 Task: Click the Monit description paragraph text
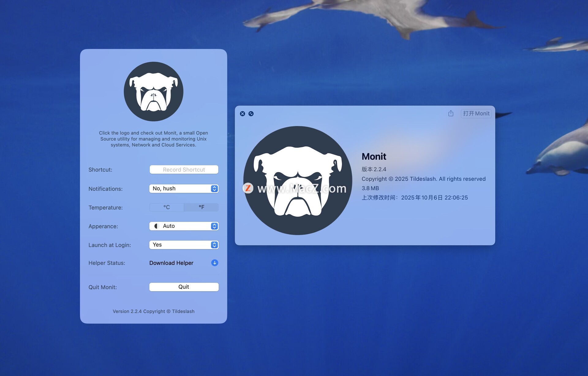pos(153,139)
